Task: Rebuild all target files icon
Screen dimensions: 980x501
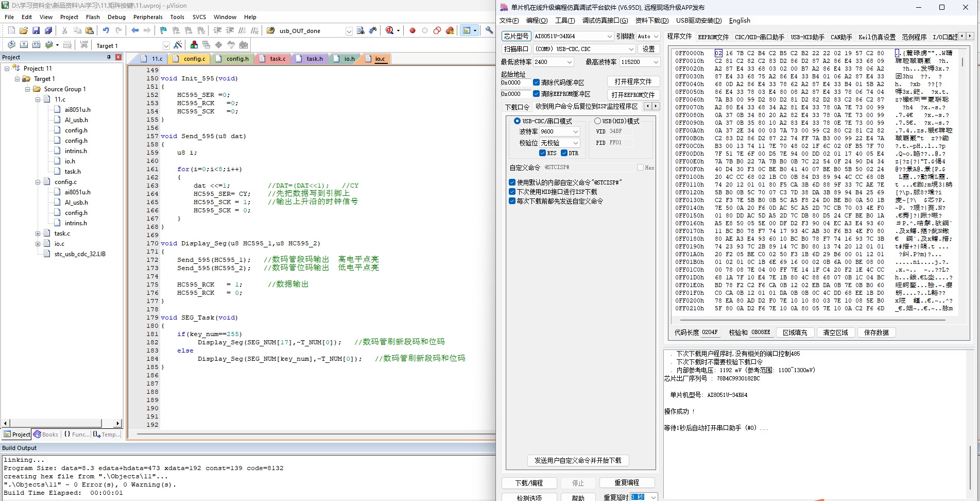Action: tap(36, 45)
